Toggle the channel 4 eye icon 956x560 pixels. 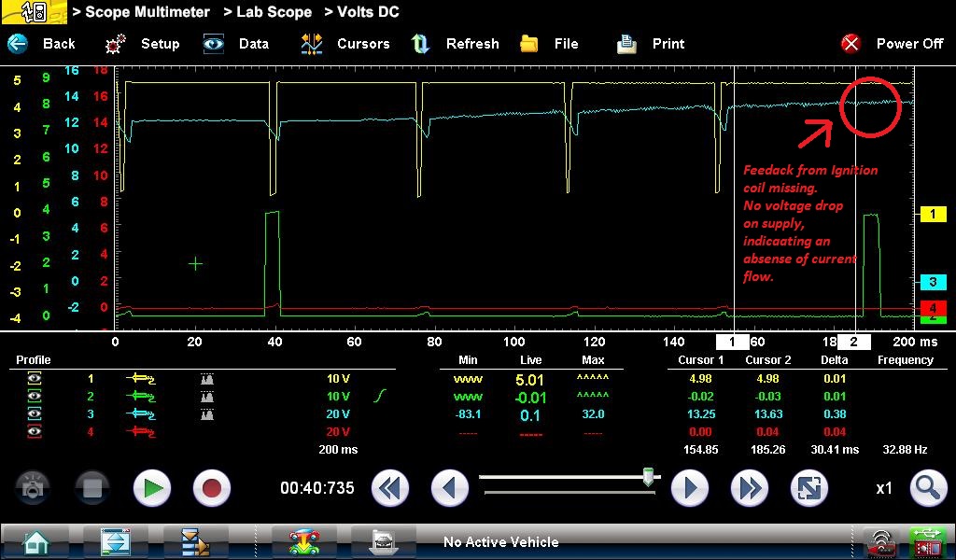pyautogui.click(x=35, y=431)
